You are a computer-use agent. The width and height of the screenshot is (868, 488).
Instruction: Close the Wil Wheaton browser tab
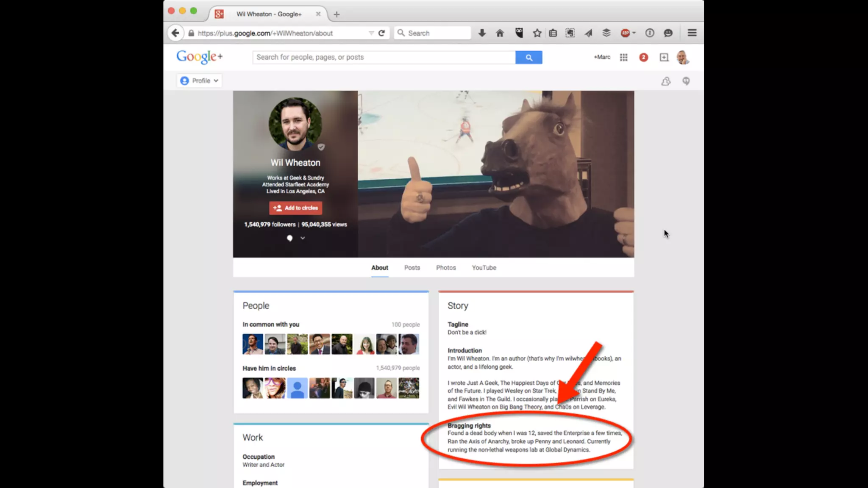(x=318, y=14)
